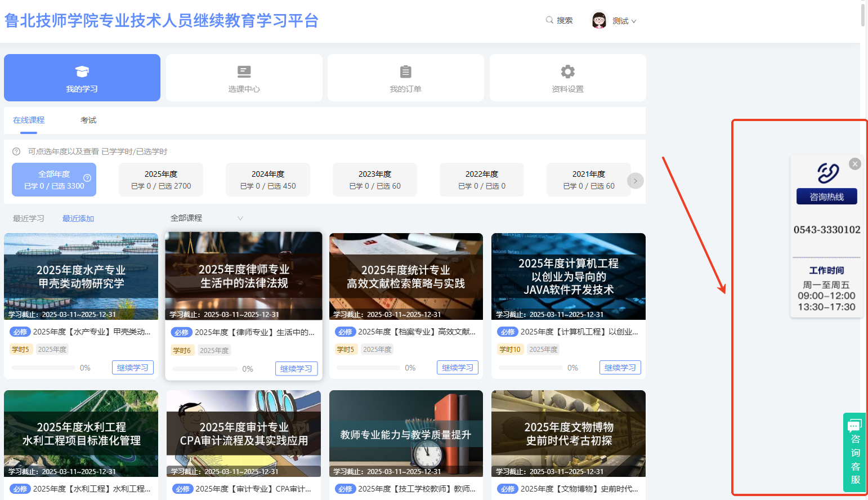Click the 必修 tag on 水产专业 course

click(x=20, y=332)
